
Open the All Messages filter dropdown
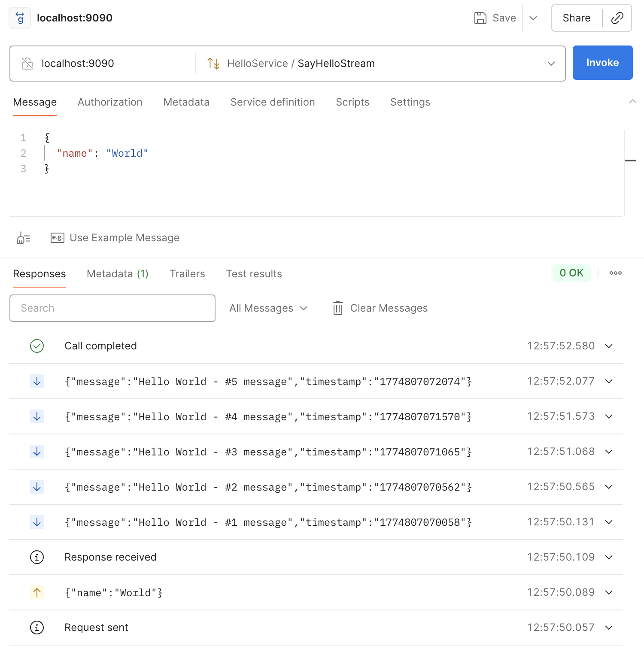pos(268,308)
